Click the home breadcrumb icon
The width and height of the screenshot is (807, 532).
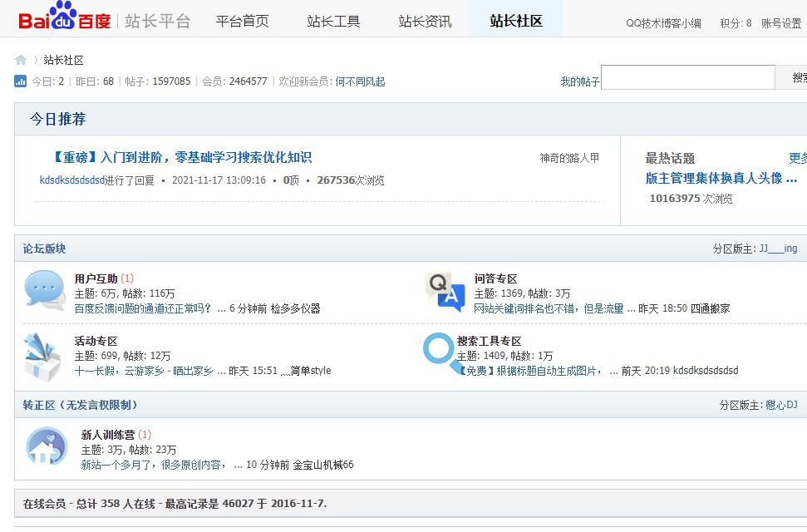[21, 60]
